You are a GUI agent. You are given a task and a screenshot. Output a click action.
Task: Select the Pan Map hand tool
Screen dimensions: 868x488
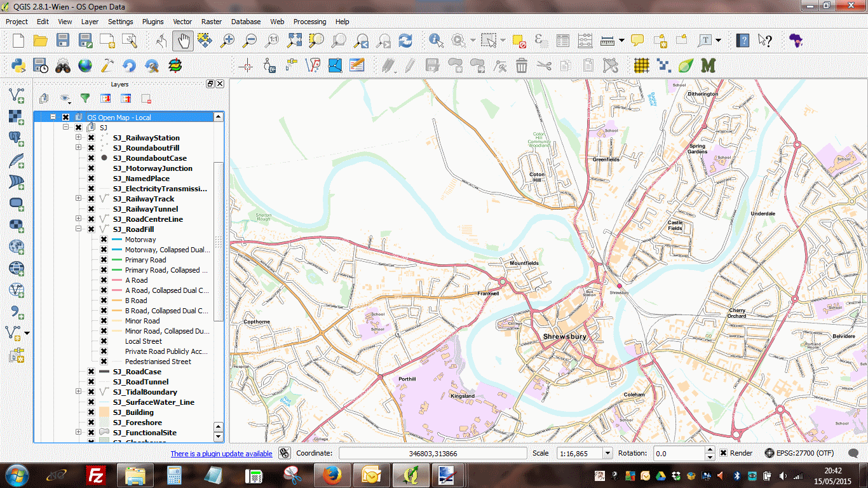point(183,41)
